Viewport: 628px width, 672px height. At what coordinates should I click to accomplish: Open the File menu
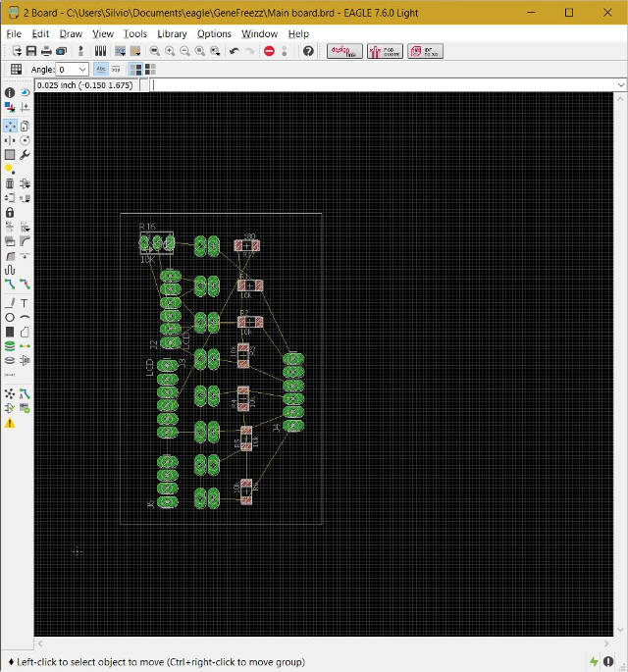[14, 34]
